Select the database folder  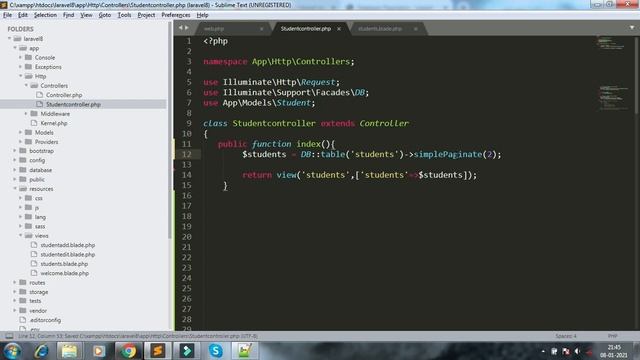tap(40, 170)
